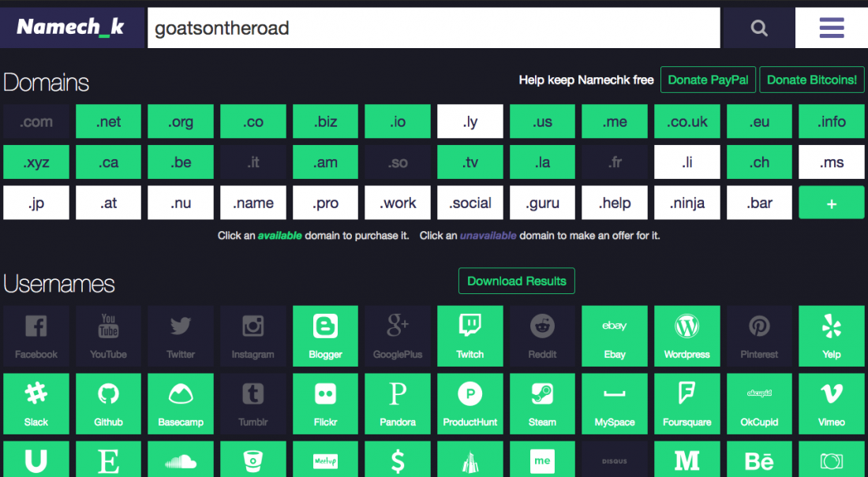868x477 pixels.
Task: Open the Tumblr username tile
Action: (x=253, y=404)
